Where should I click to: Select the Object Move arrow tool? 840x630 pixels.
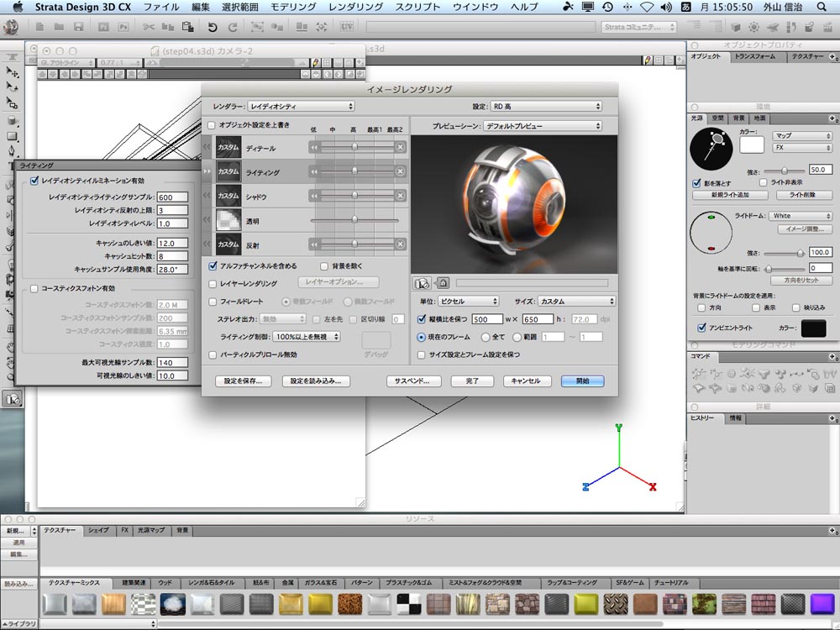pos(12,71)
